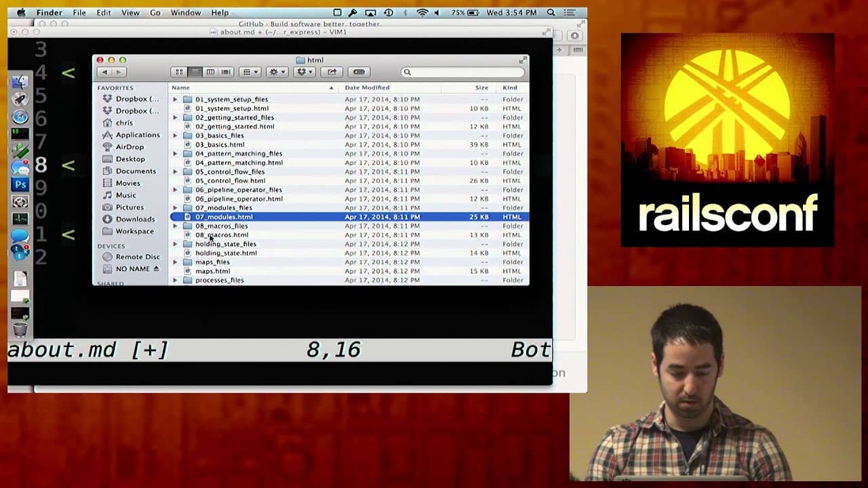868x488 pixels.
Task: Expand the 07_modules_files folder
Action: (x=175, y=207)
